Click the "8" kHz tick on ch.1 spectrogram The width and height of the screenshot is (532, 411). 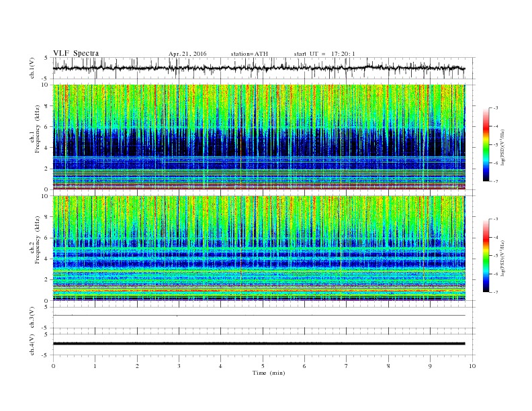point(47,106)
